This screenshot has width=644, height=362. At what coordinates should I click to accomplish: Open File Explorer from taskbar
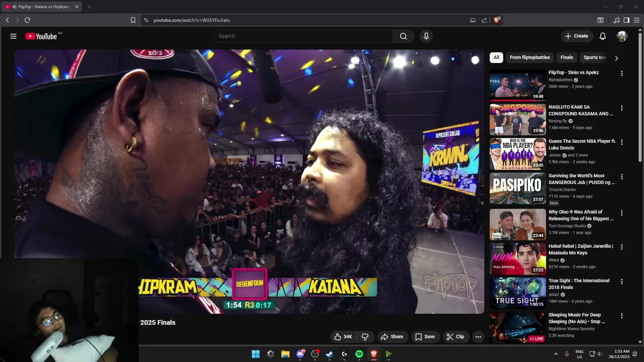285,354
